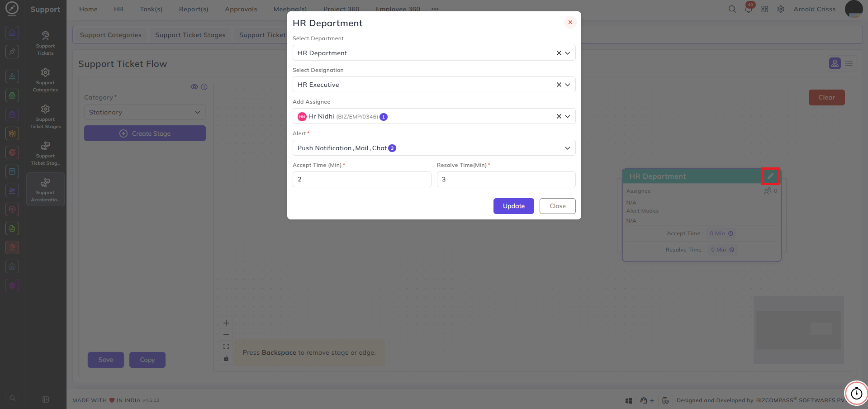Click the home icon in left rail
The image size is (868, 409).
(12, 33)
